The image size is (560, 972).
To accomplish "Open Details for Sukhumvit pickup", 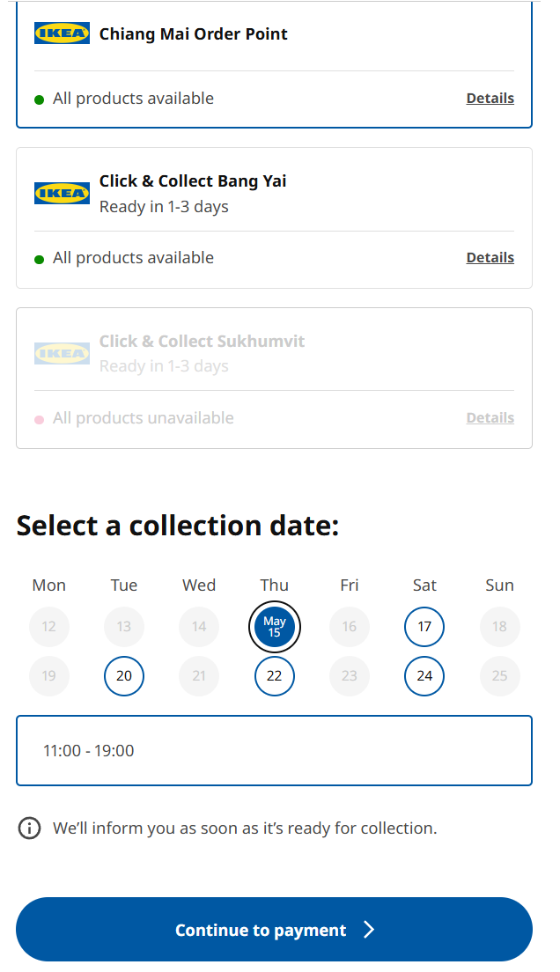I will point(490,418).
